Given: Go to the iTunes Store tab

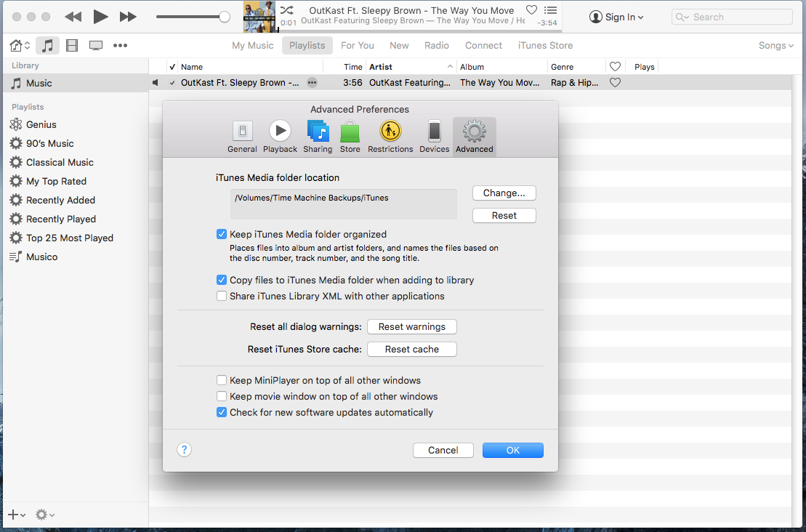Looking at the screenshot, I should click(x=545, y=45).
